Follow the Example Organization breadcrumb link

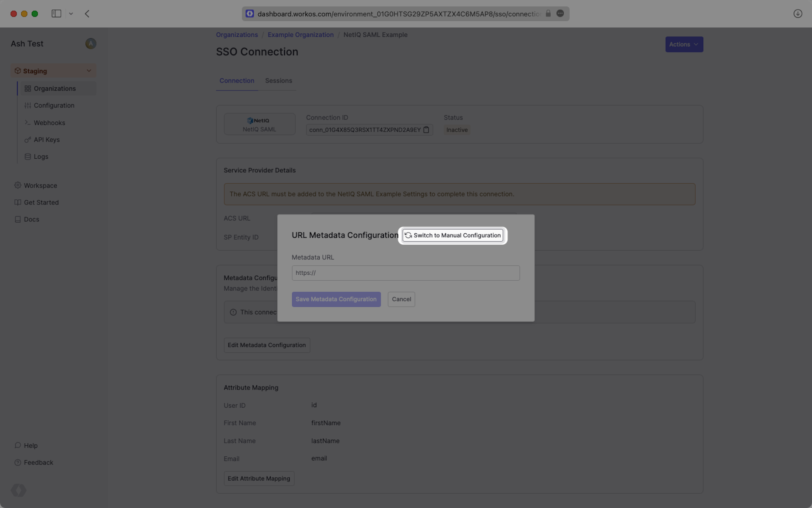pyautogui.click(x=300, y=35)
